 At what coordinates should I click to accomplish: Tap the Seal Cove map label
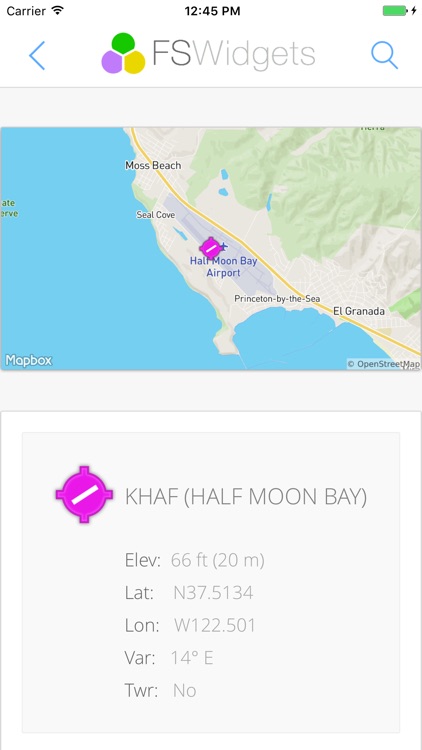[156, 215]
